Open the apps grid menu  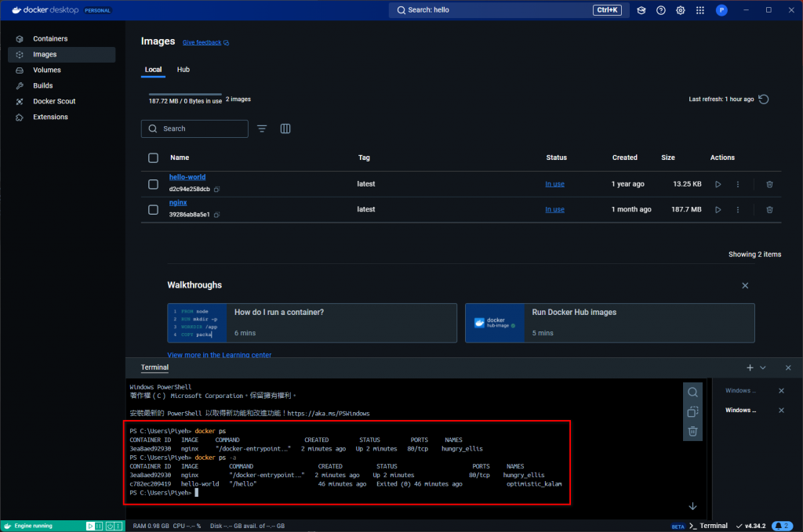(x=700, y=10)
